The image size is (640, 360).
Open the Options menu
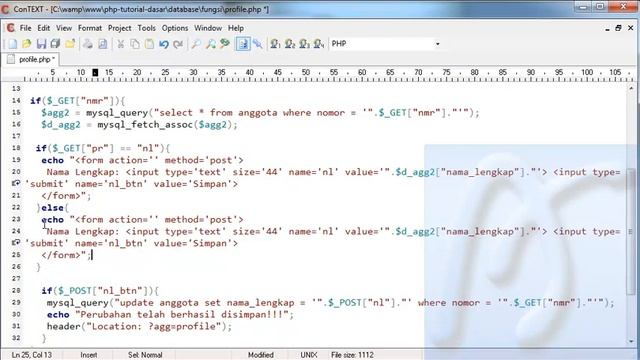point(175,28)
